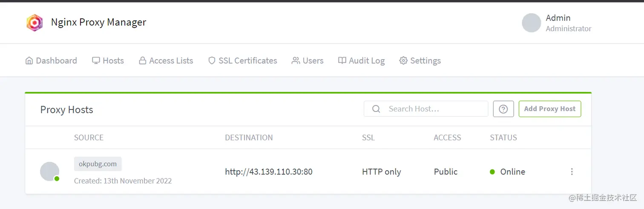
Task: Click the Created: 13th November 2022 text
Action: [x=123, y=181]
